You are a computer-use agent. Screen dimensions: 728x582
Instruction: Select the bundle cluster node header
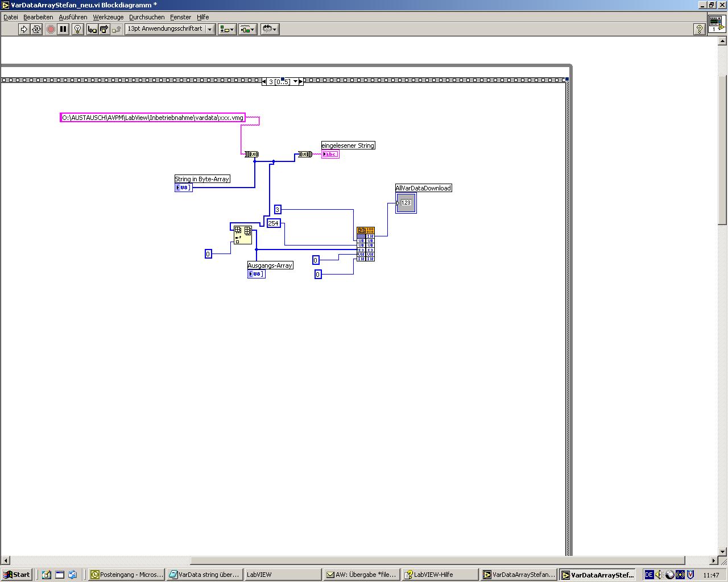(x=366, y=230)
